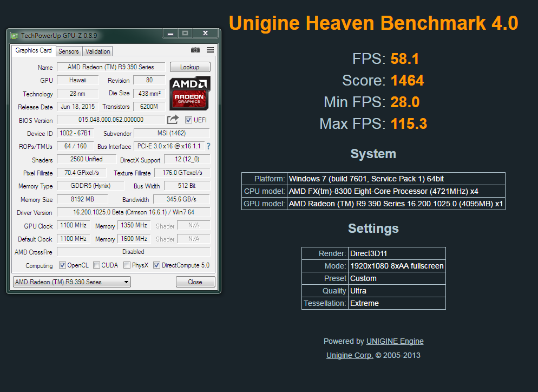The width and height of the screenshot is (538, 392).
Task: Click the Transistors field 6200M
Action: point(149,107)
